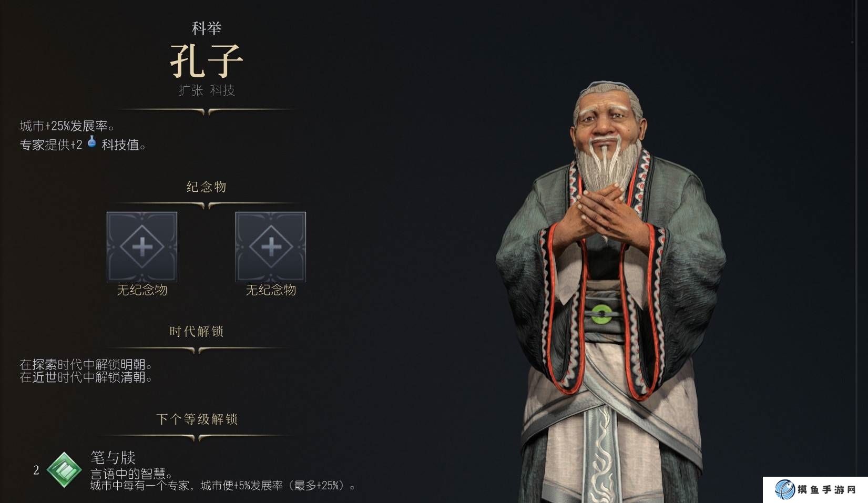Screen dimensions: 868x503
Task: Click the 笔与牍 attribute title
Action: (x=113, y=457)
